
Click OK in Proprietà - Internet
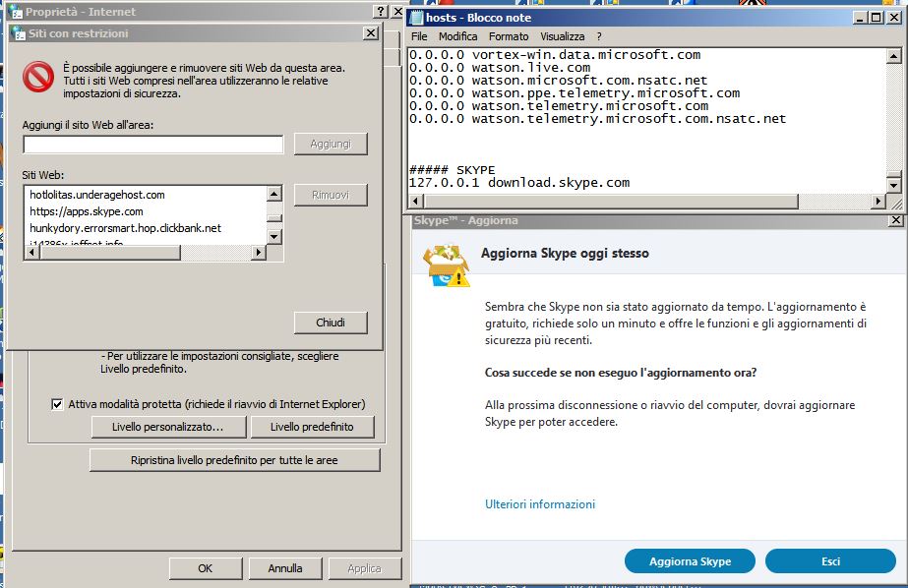coord(206,568)
